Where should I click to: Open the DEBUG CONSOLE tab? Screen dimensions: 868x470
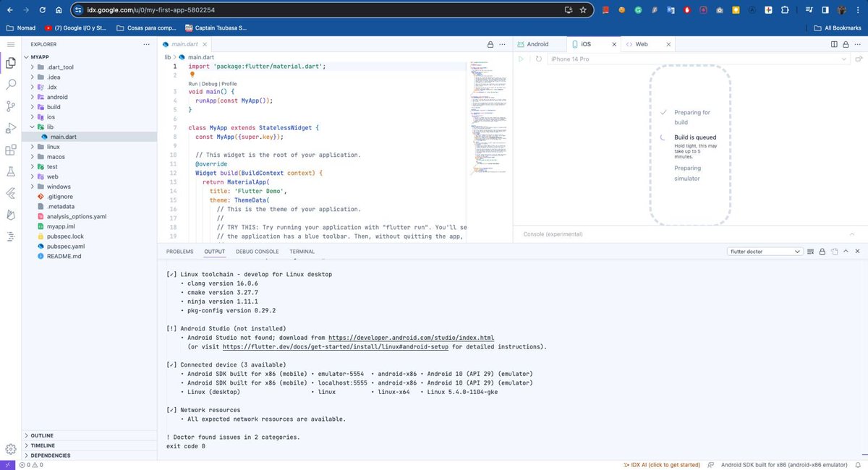pos(257,252)
